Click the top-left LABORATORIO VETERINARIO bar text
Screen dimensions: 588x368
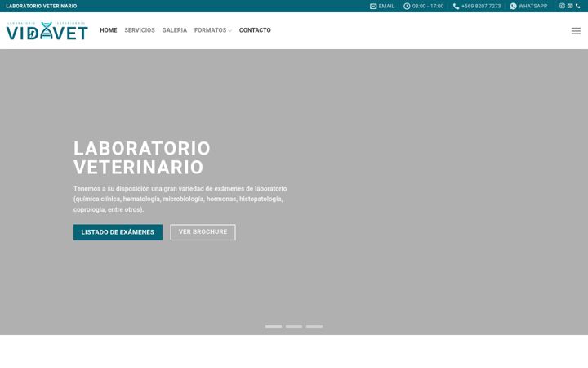[42, 6]
